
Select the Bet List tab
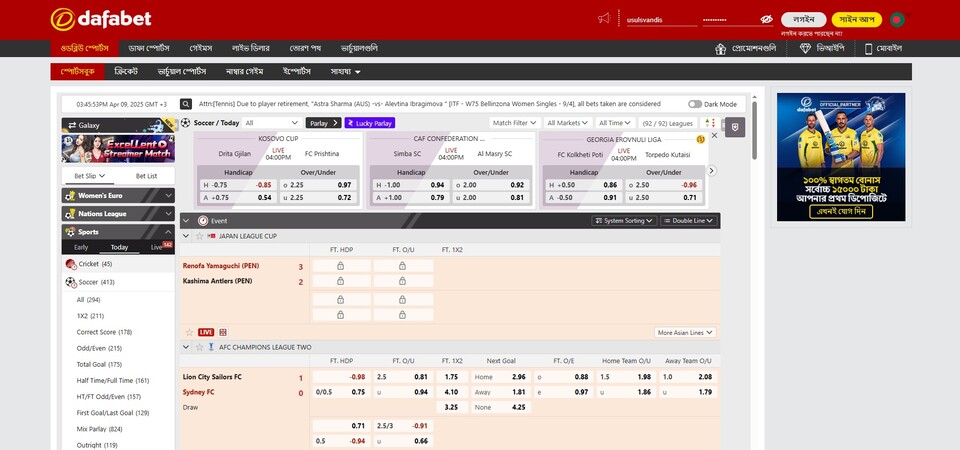pos(146,176)
